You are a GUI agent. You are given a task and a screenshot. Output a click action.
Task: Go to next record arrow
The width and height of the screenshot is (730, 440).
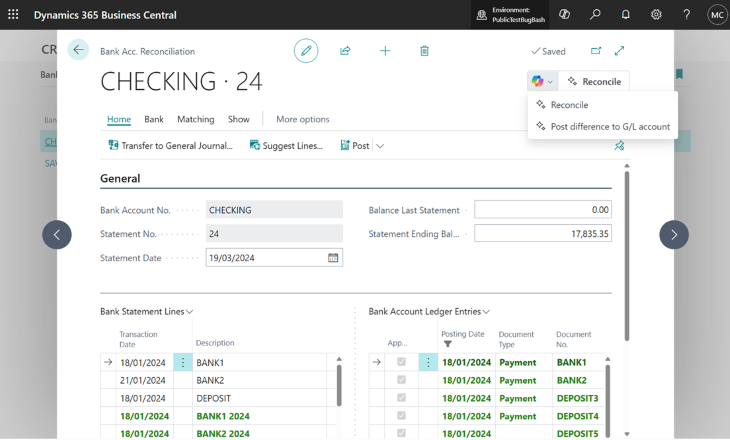tap(674, 235)
